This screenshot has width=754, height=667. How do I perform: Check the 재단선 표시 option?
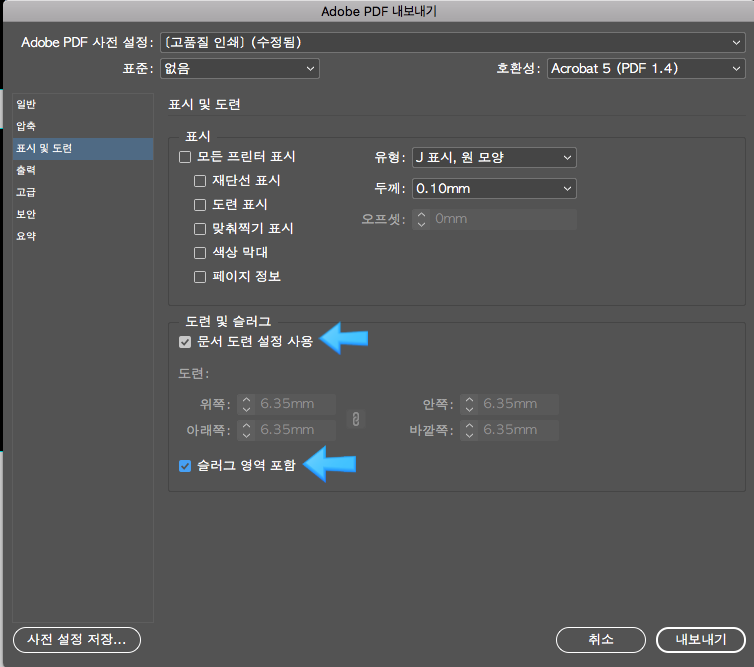click(200, 181)
